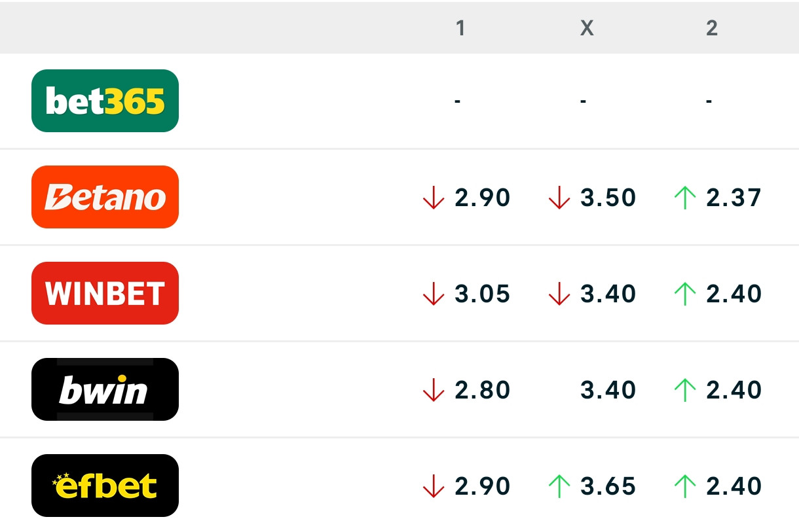Choose bwin draw odds 3.40
The height and width of the screenshot is (532, 799).
608,390
